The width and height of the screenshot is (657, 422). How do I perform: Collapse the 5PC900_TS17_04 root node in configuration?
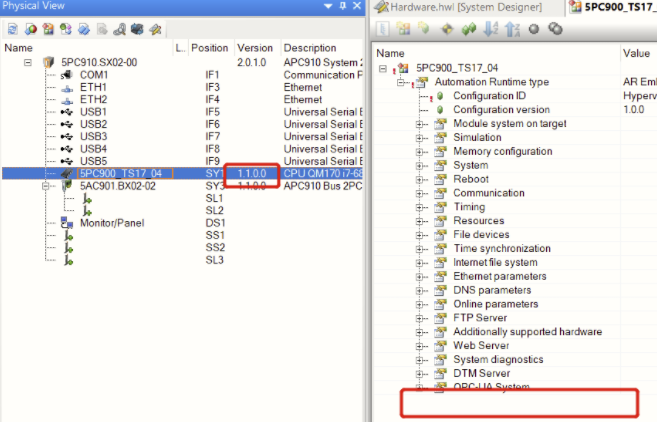click(383, 68)
